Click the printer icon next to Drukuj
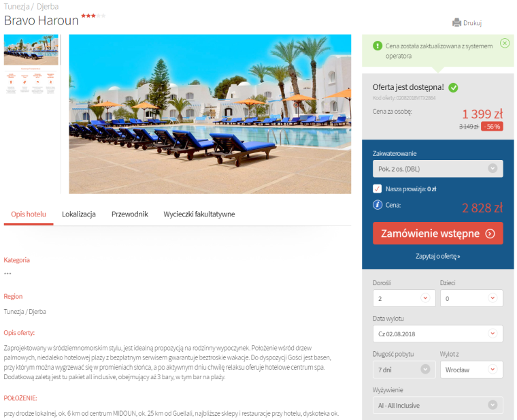Screen dimensions: 517x420 [456, 22]
